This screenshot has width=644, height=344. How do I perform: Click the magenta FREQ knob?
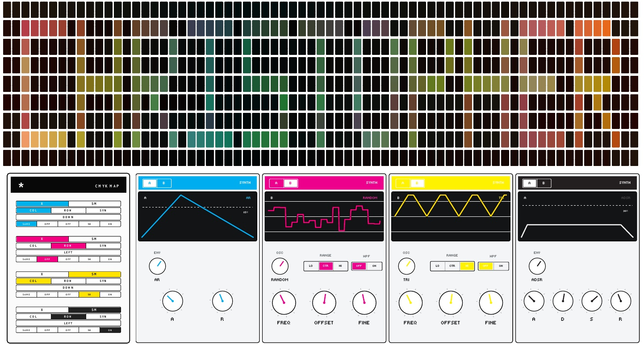click(x=284, y=303)
